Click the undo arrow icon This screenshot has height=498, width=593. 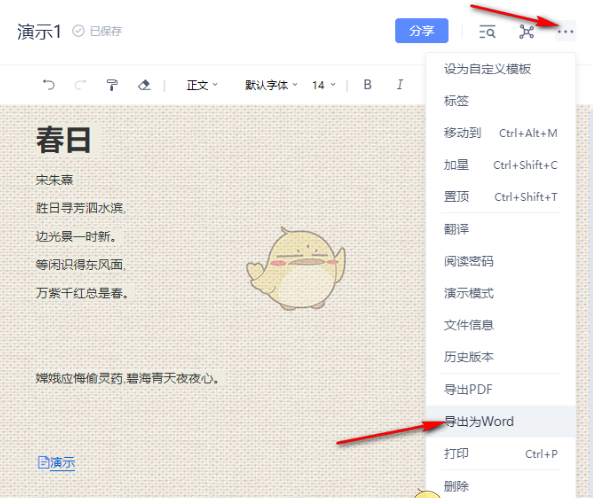tap(49, 85)
